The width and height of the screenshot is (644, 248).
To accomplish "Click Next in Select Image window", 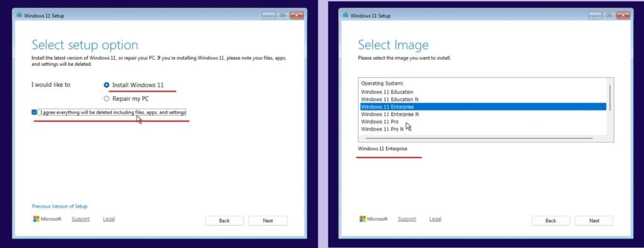I will tap(594, 220).
